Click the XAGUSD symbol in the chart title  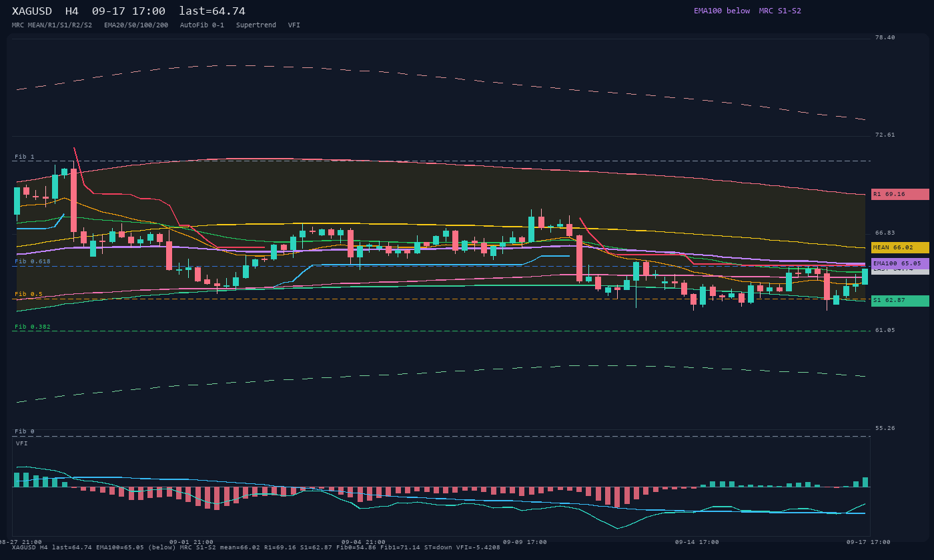(x=32, y=11)
